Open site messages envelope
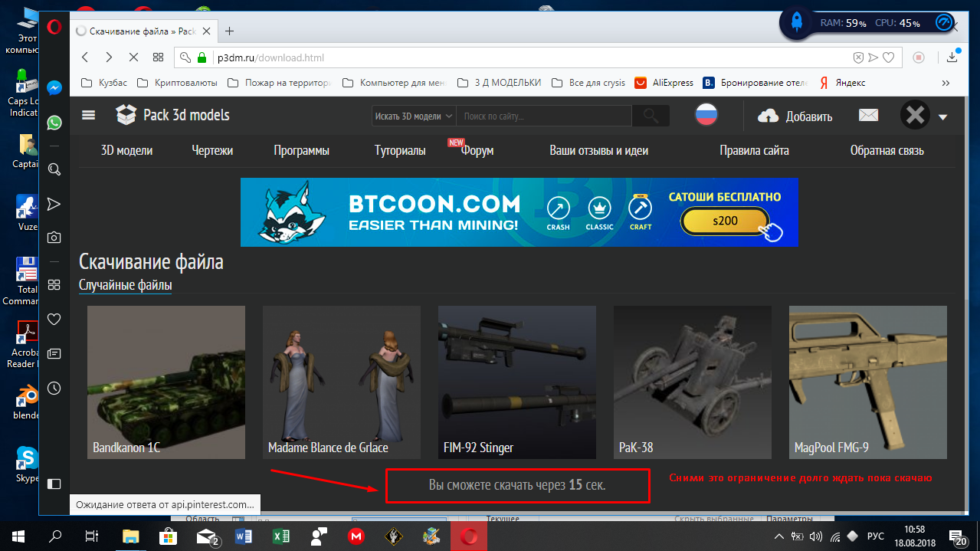 868,115
